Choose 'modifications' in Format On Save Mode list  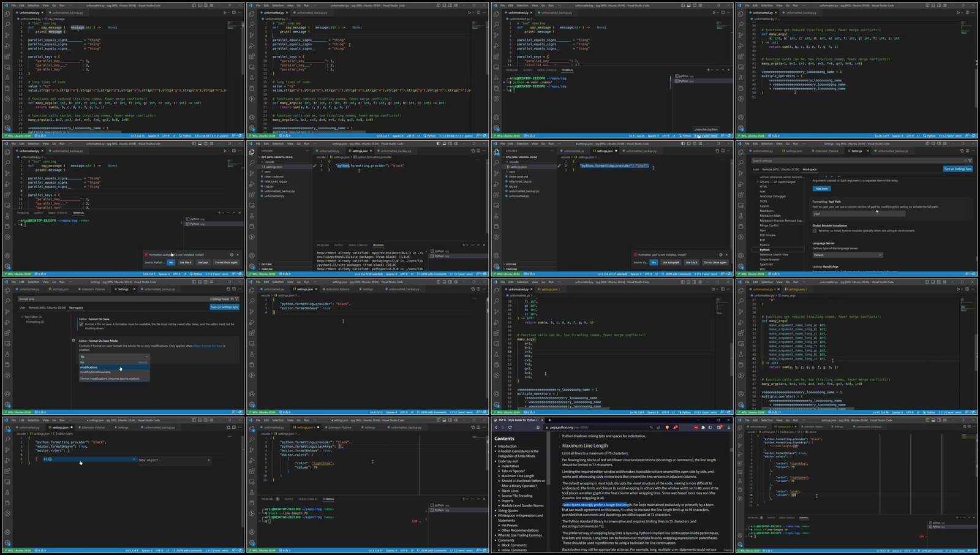pos(89,368)
